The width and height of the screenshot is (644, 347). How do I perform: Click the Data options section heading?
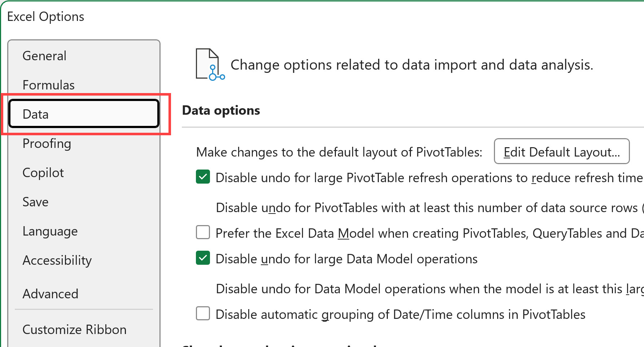coord(221,110)
